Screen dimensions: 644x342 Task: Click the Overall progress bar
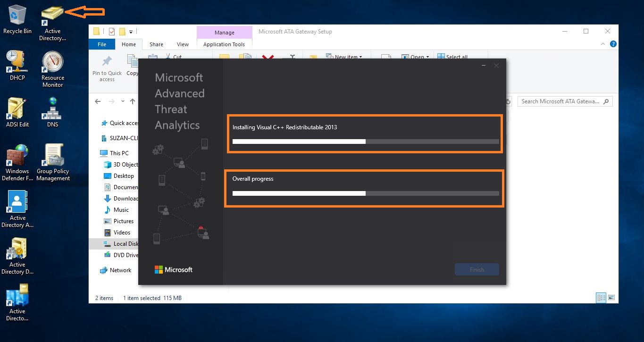pyautogui.click(x=366, y=193)
